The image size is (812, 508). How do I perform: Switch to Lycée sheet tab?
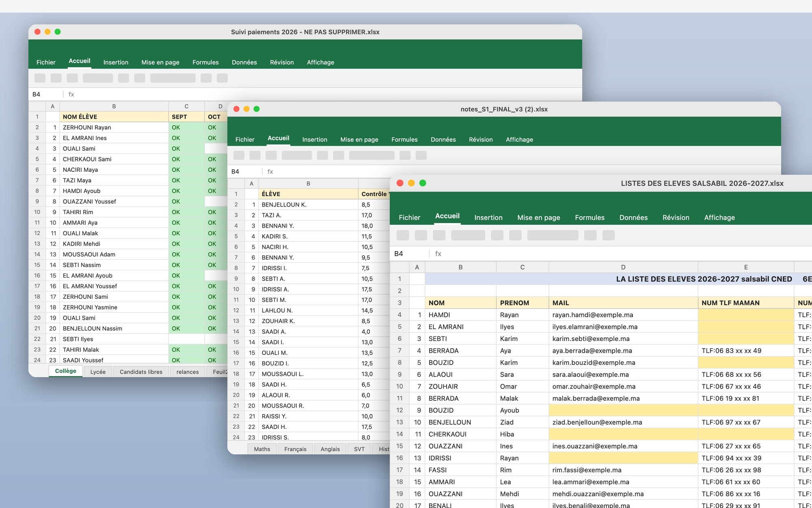coord(98,372)
